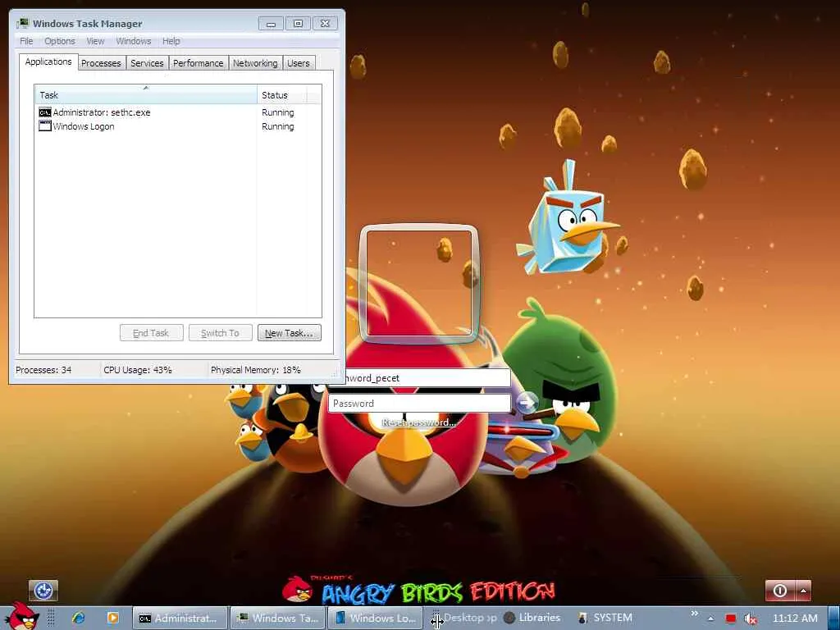Switch to Administrator command prompt taskbar button

point(180,618)
